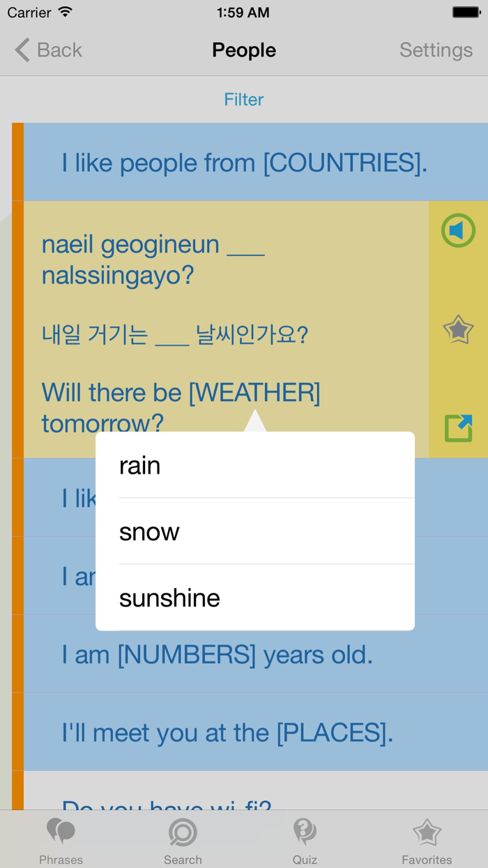Choose rain from the weather popup
This screenshot has height=868, width=488.
[254, 465]
